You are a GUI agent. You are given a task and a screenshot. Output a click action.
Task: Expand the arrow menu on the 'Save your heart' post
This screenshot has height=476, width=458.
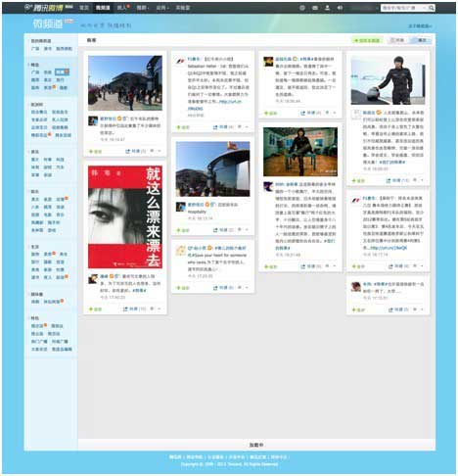click(x=247, y=287)
